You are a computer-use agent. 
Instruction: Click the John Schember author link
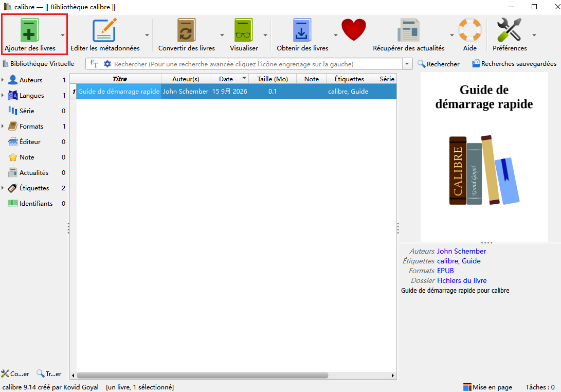point(462,252)
